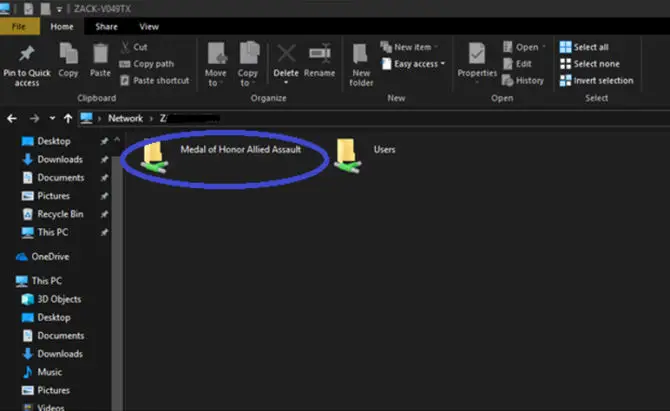This screenshot has width=670, height=411.
Task: Open Pictures under This PC
Action: click(x=46, y=390)
